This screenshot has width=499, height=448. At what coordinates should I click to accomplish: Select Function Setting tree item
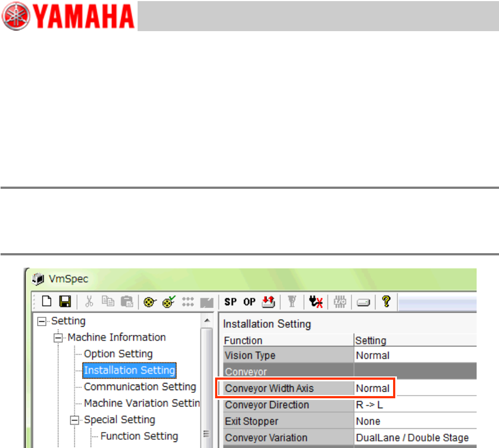click(139, 436)
